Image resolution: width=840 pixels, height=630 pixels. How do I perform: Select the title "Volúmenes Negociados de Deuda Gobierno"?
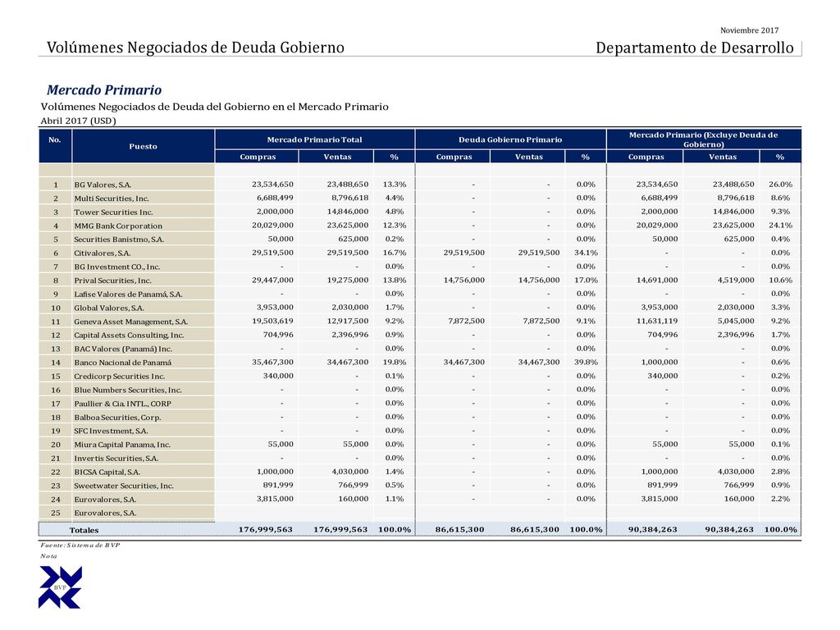[195, 47]
